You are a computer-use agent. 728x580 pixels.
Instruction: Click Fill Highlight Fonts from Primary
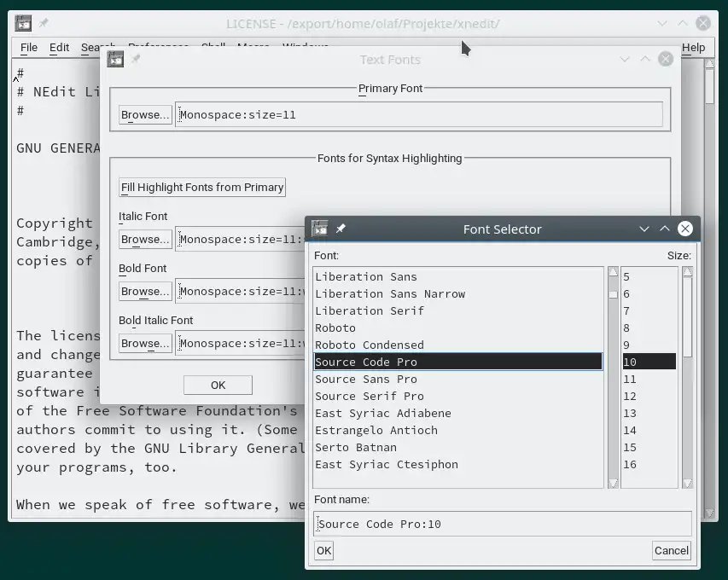(202, 188)
